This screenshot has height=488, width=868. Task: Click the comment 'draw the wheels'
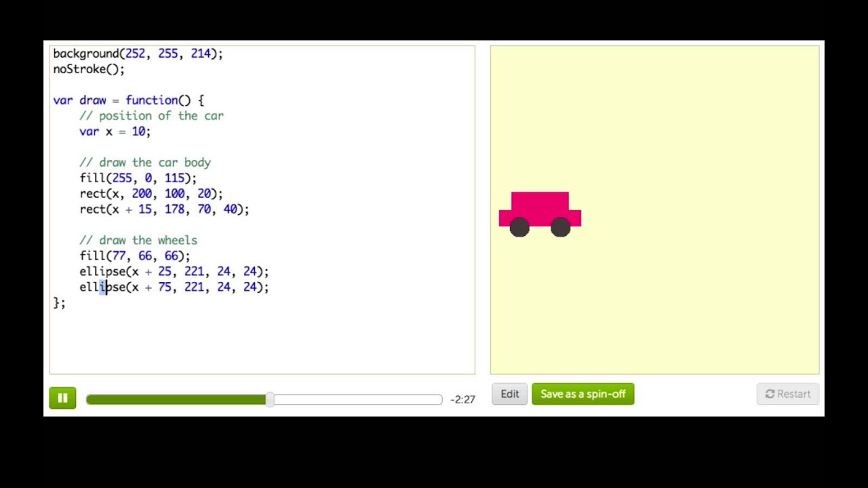(138, 241)
